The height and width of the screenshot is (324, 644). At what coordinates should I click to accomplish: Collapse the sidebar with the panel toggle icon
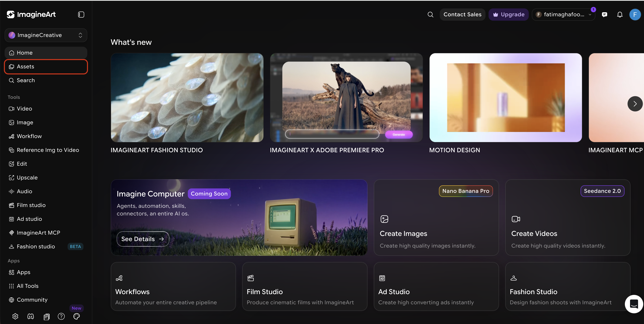tap(81, 15)
